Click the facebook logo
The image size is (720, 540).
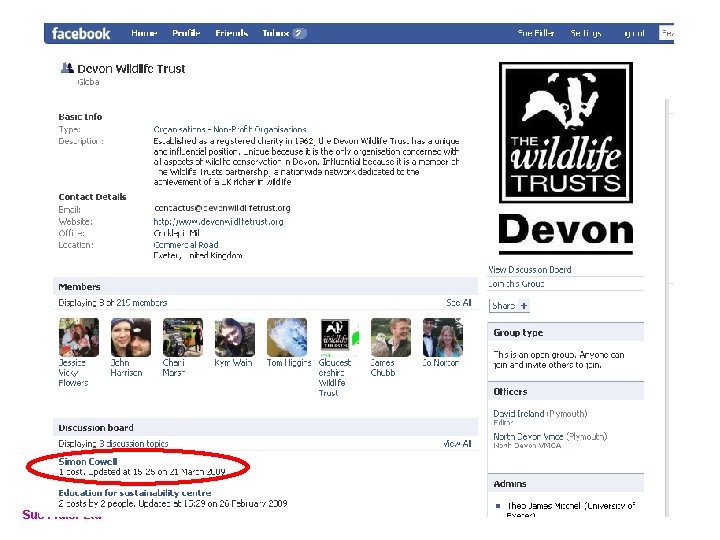81,34
